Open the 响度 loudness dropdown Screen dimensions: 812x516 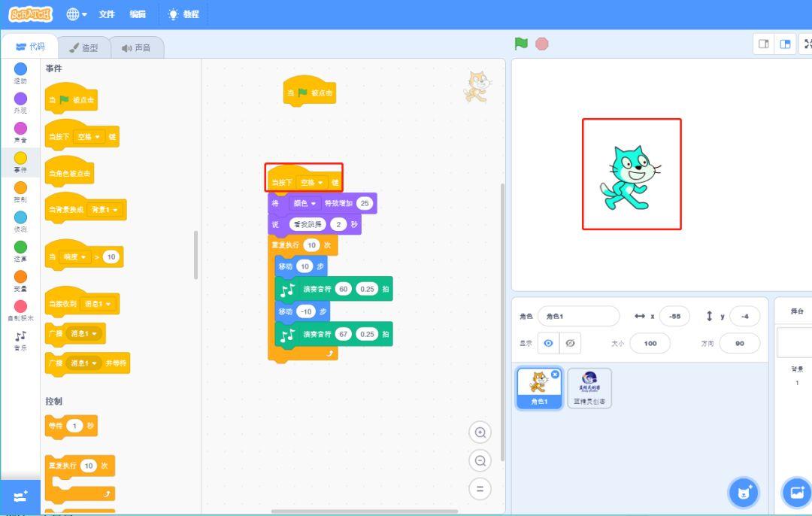click(x=75, y=257)
